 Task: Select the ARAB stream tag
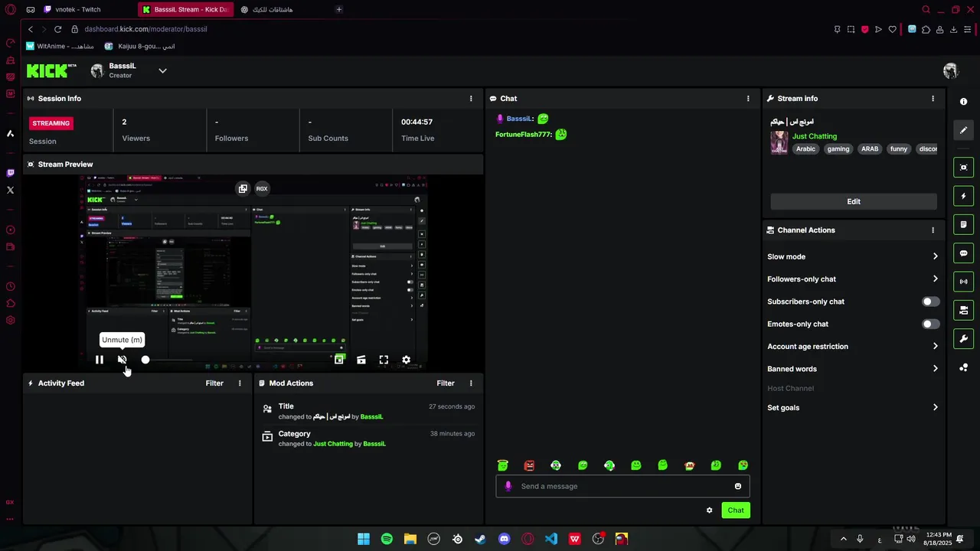point(870,149)
